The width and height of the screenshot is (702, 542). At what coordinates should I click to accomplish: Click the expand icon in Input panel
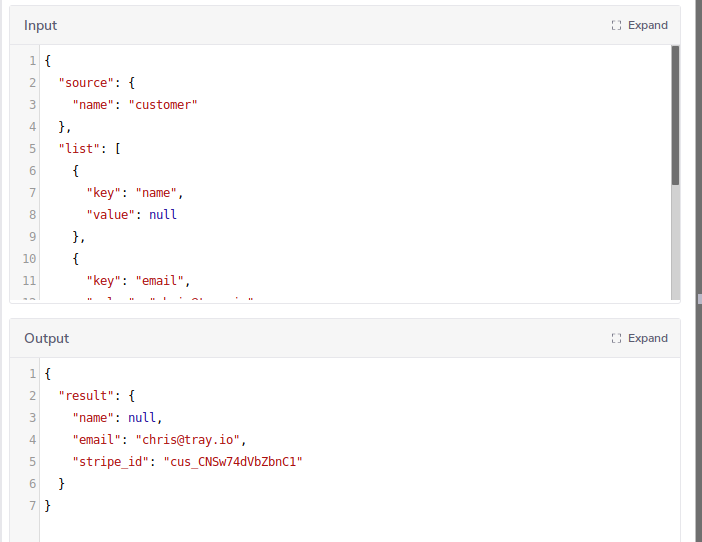(616, 26)
